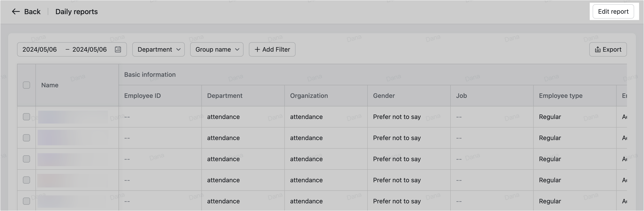Select all rows with the header checkbox
This screenshot has width=644, height=211.
pyautogui.click(x=26, y=85)
